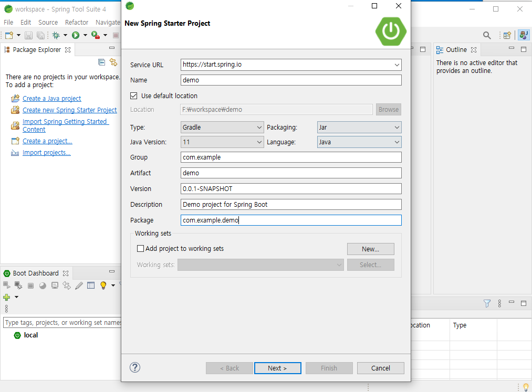
Task: Select the Outline tab
Action: 456,50
